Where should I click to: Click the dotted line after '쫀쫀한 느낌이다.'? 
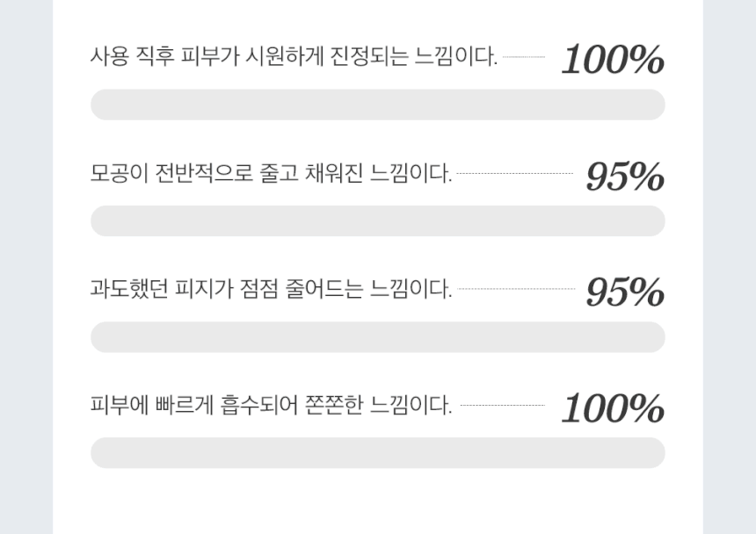tap(503, 406)
